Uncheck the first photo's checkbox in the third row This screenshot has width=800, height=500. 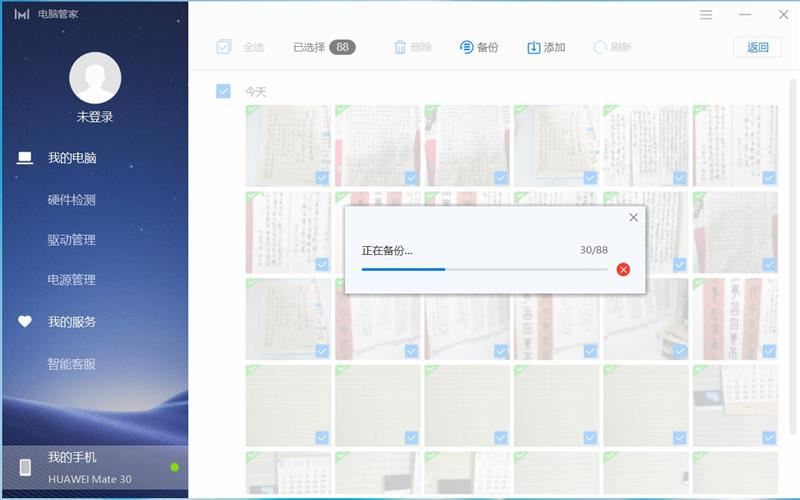tap(322, 351)
